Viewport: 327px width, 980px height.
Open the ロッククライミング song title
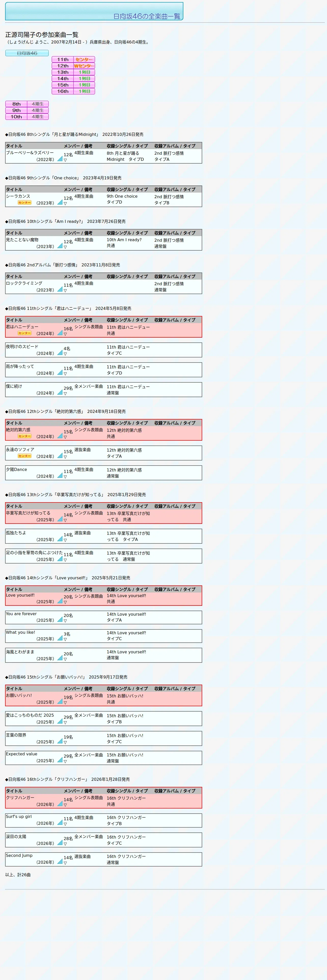(x=24, y=283)
